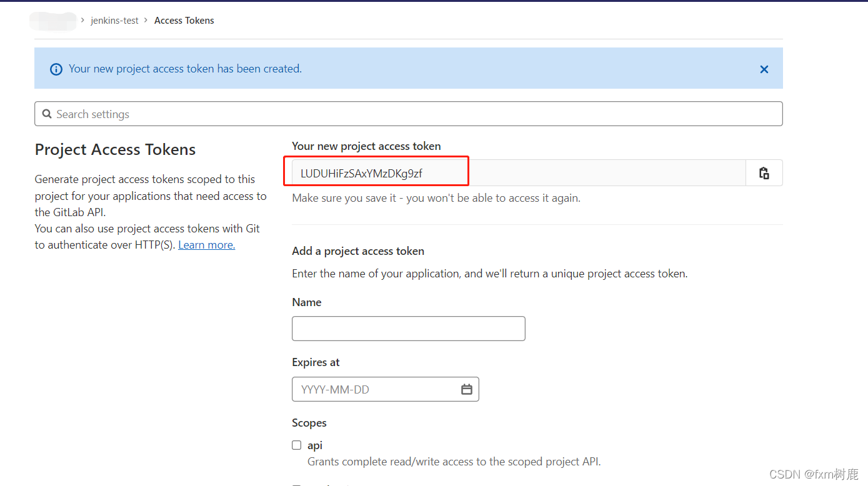Screen dimensions: 868x486
Task: Click the search magnifier icon
Action: point(47,114)
